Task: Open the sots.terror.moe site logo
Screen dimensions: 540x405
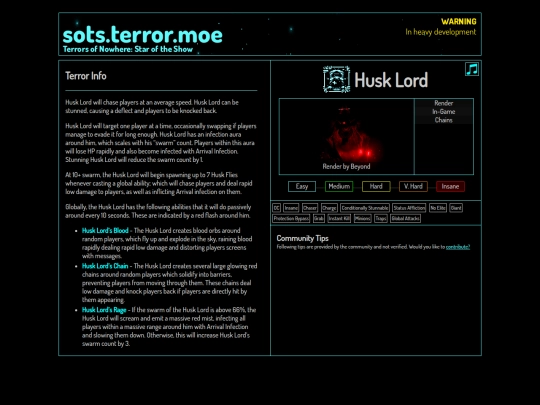Action: tap(142, 35)
